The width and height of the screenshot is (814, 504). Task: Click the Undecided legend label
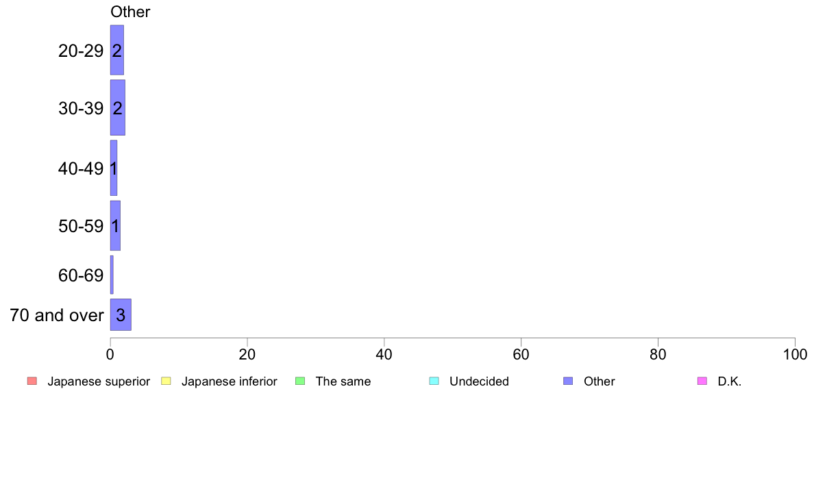click(x=479, y=381)
